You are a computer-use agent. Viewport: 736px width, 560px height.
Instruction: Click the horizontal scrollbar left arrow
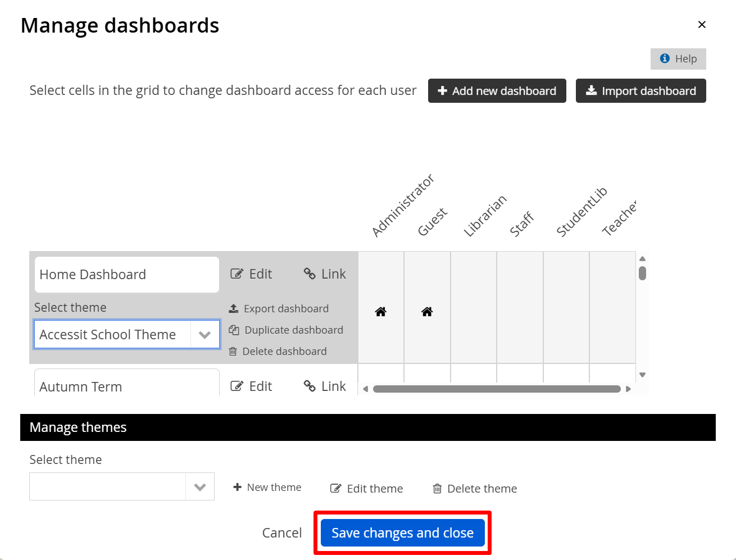(x=365, y=389)
